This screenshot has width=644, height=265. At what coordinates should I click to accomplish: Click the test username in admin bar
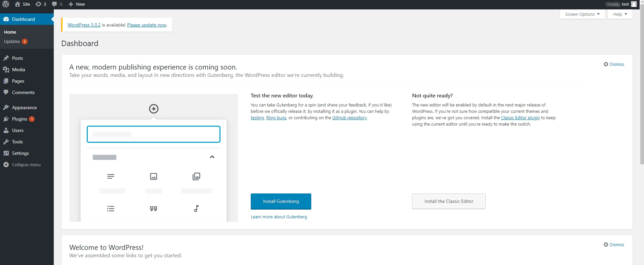(625, 4)
